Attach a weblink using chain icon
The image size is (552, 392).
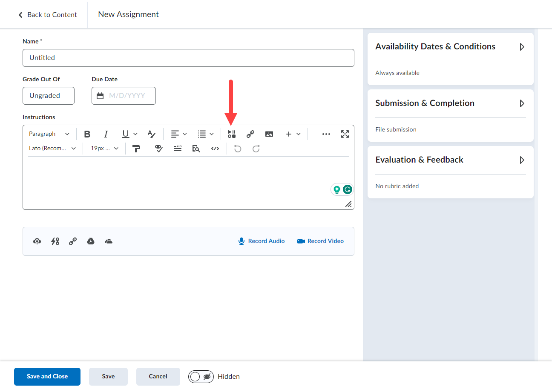(73, 241)
